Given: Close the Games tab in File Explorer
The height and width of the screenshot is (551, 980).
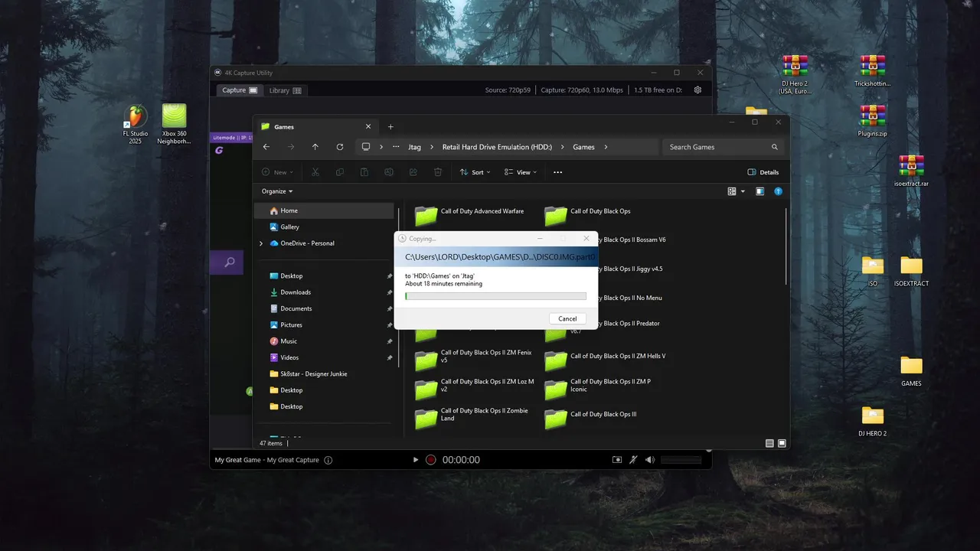Looking at the screenshot, I should (368, 127).
